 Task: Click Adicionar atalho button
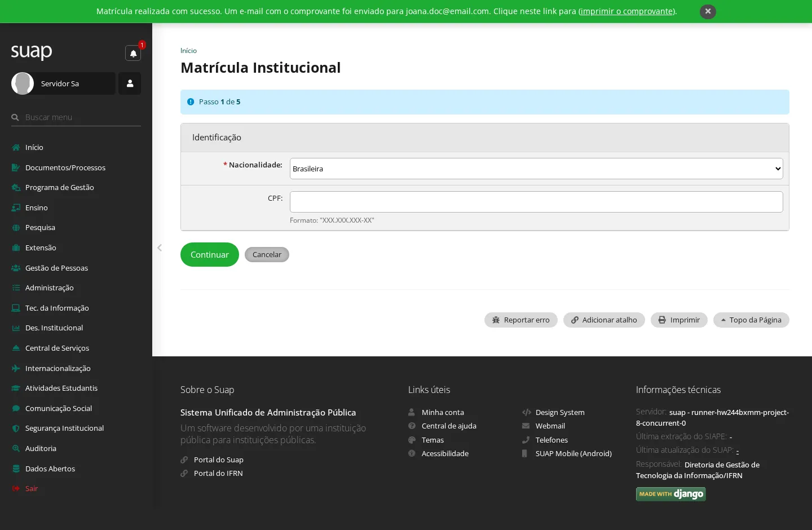coord(604,320)
